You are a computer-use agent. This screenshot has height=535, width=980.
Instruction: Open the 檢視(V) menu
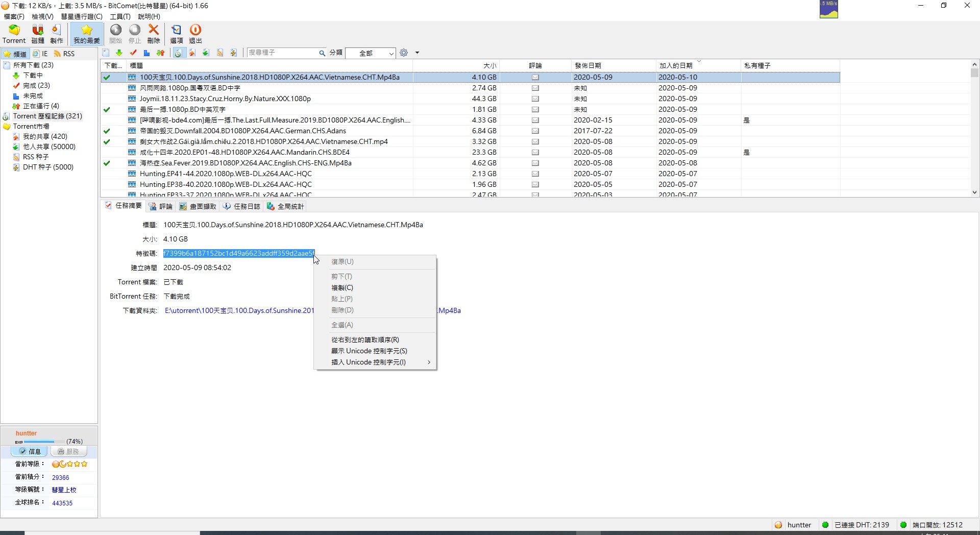(42, 16)
